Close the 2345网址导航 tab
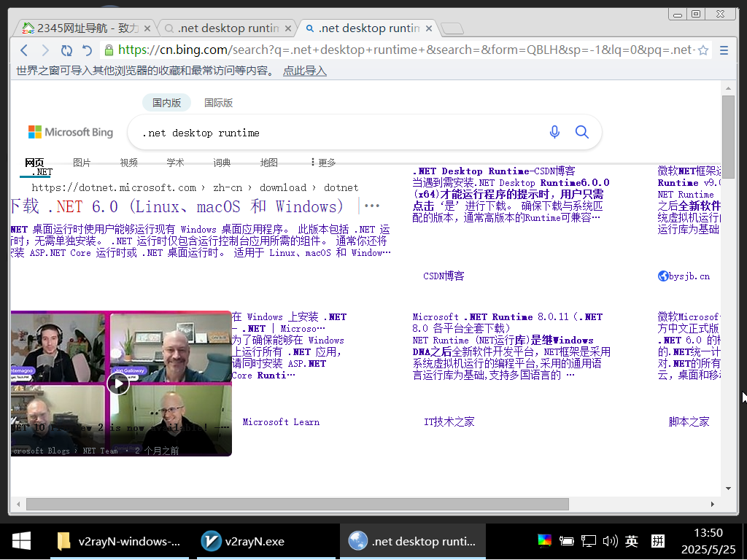This screenshot has height=560, width=747. point(147,28)
